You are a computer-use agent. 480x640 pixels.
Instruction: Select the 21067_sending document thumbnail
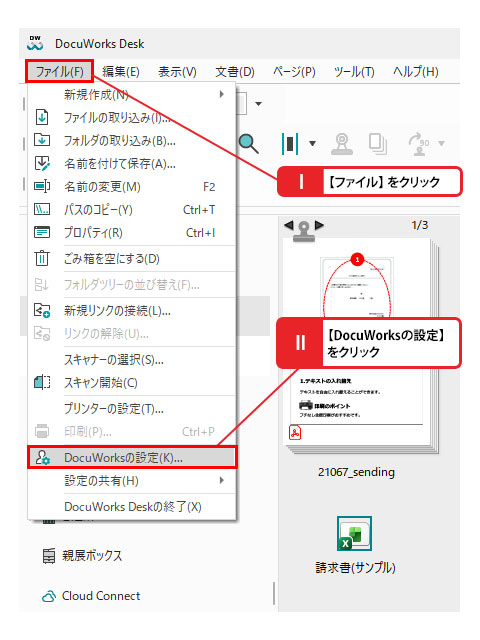(361, 347)
